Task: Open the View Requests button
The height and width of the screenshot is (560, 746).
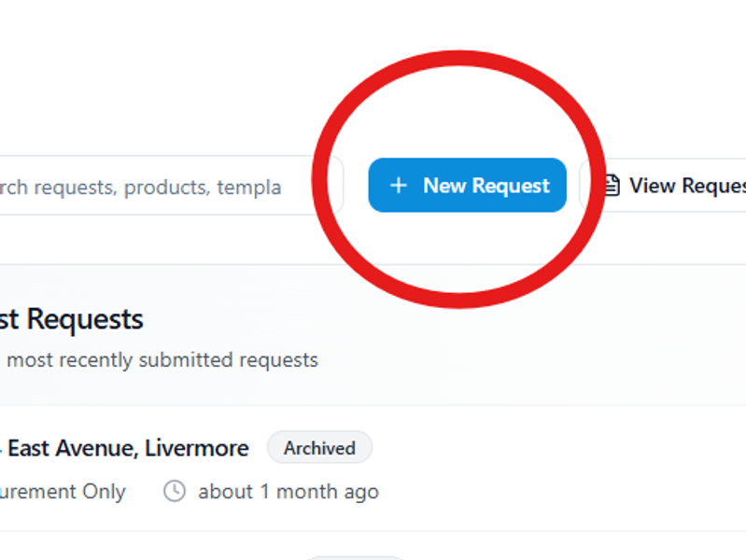Action: 672,186
